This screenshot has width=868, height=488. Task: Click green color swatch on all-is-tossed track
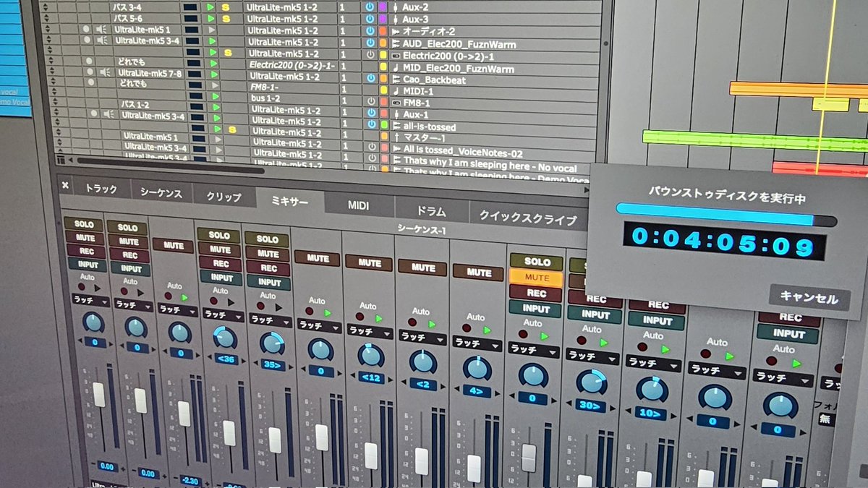click(x=384, y=126)
